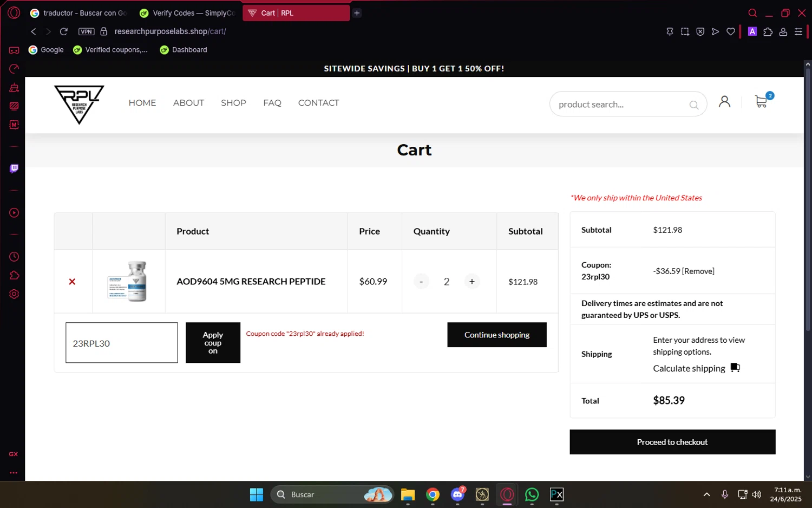Click the address bar URL
Image resolution: width=812 pixels, height=508 pixels.
[x=170, y=31]
